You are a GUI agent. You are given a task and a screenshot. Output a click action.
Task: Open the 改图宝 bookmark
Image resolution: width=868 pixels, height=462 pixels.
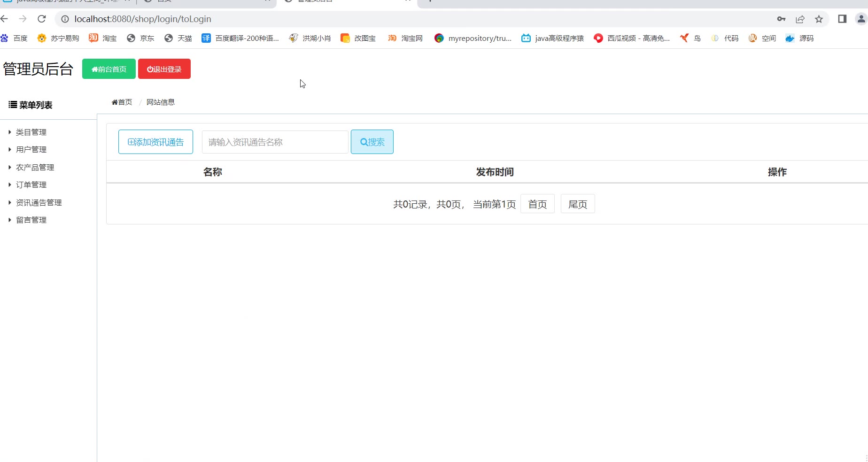pyautogui.click(x=358, y=38)
